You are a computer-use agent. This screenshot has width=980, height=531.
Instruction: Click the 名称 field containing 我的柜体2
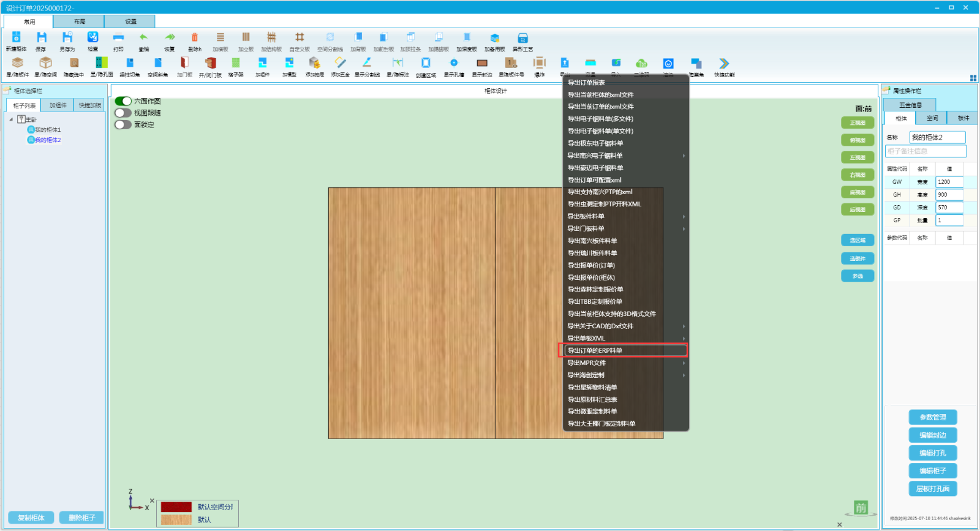pos(937,137)
